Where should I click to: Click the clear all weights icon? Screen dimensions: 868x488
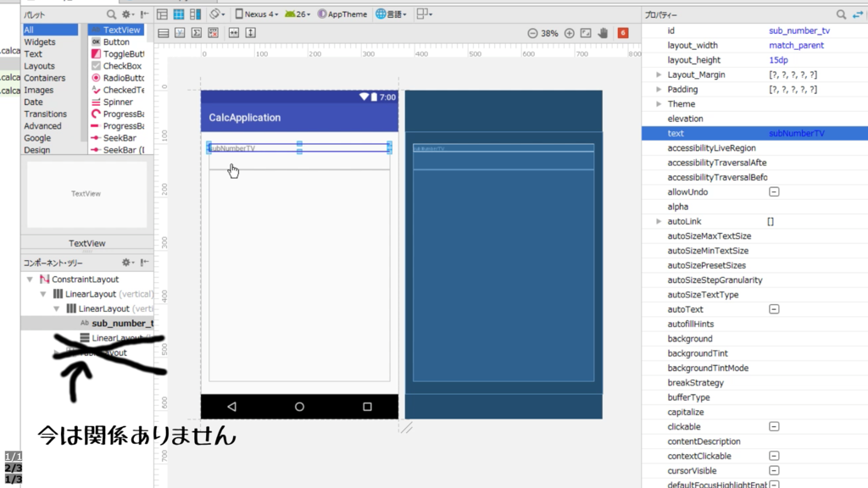coord(213,33)
